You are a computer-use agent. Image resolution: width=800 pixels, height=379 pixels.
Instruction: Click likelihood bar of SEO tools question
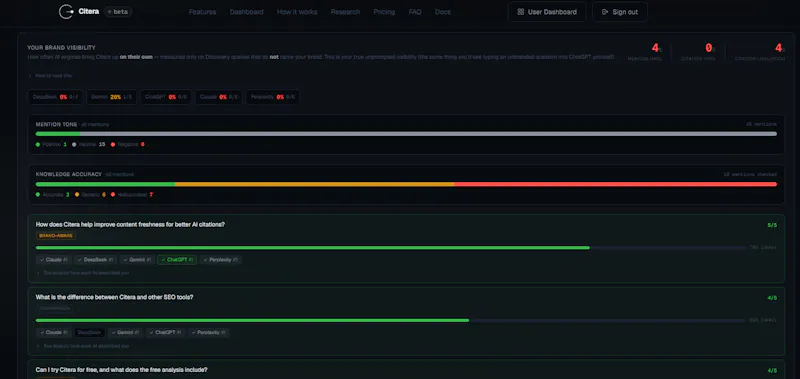390,320
